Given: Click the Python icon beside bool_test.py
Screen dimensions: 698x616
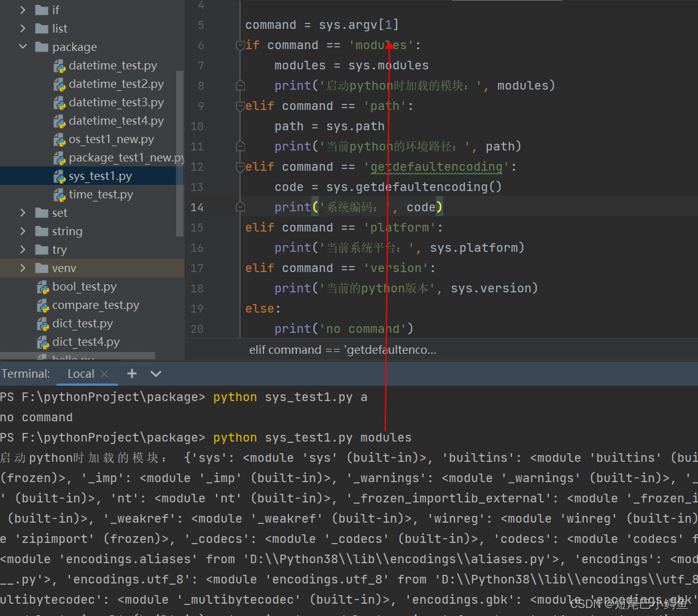Looking at the screenshot, I should (43, 287).
